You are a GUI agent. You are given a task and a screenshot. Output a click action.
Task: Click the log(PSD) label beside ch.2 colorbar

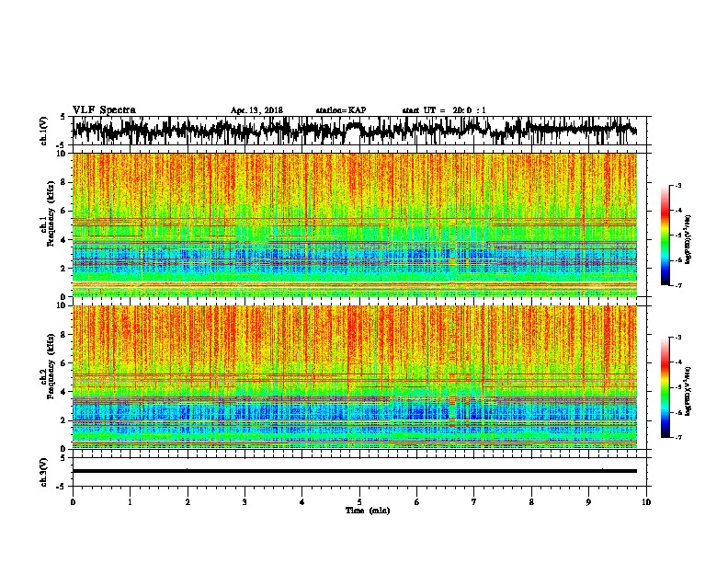click(x=688, y=391)
